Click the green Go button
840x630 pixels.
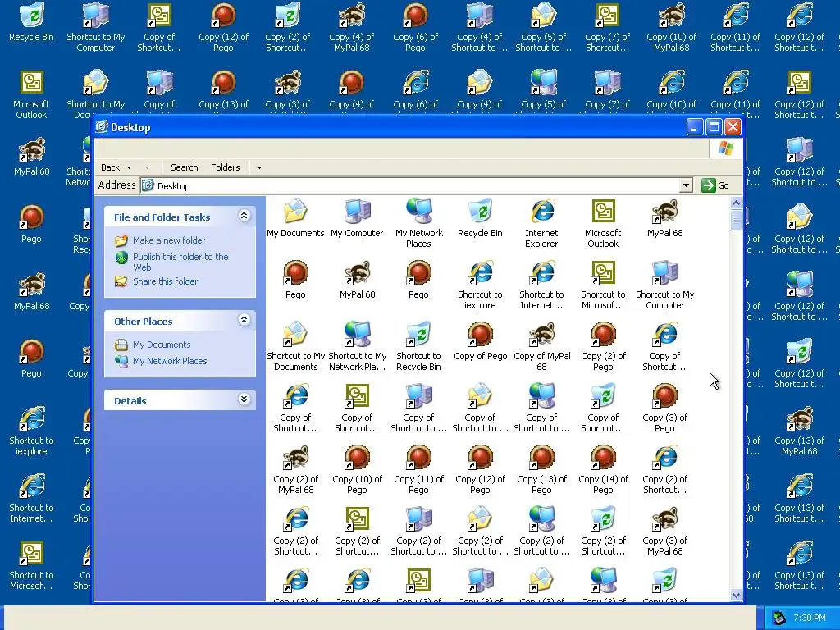point(715,185)
